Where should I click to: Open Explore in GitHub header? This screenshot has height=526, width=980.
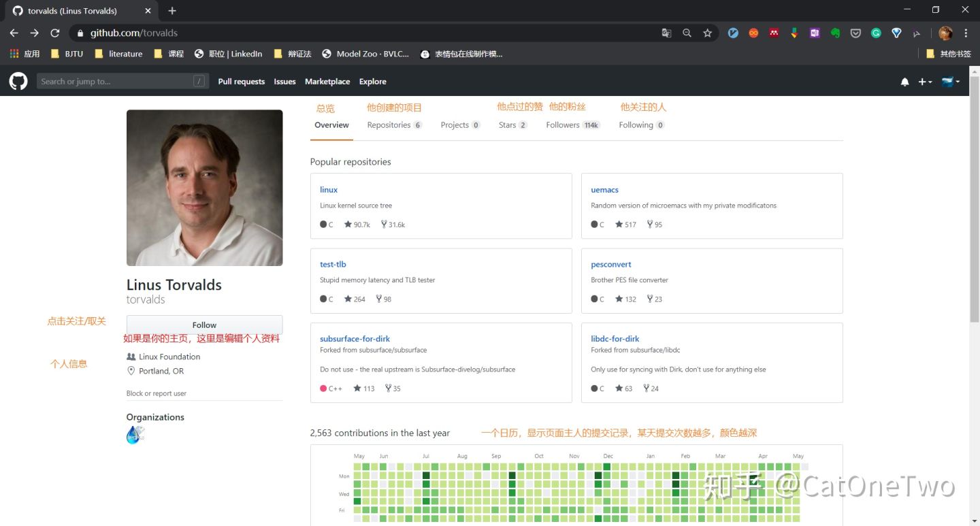point(373,82)
